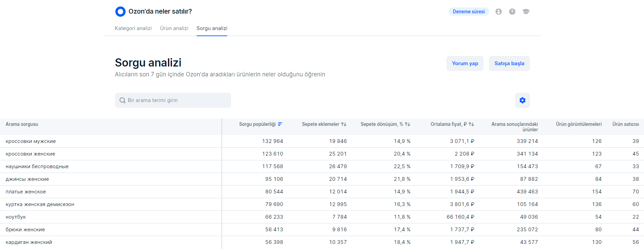Sort by Ortalama fiyat arrows
This screenshot has height=249, width=644.
[x=471, y=124]
